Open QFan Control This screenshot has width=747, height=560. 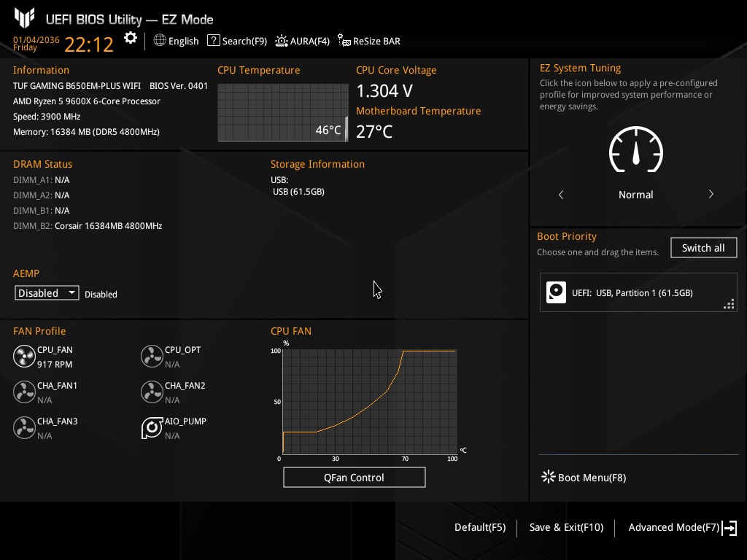coord(354,477)
